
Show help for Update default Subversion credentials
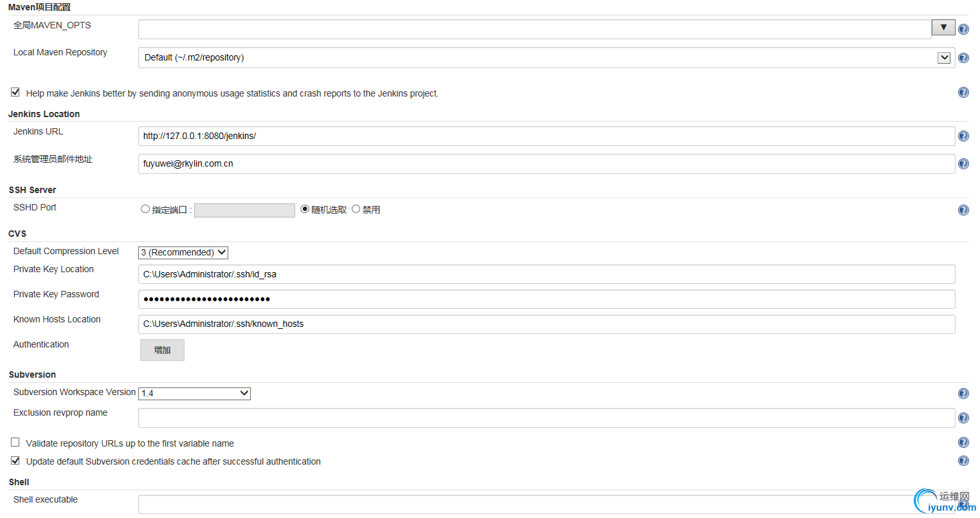963,461
